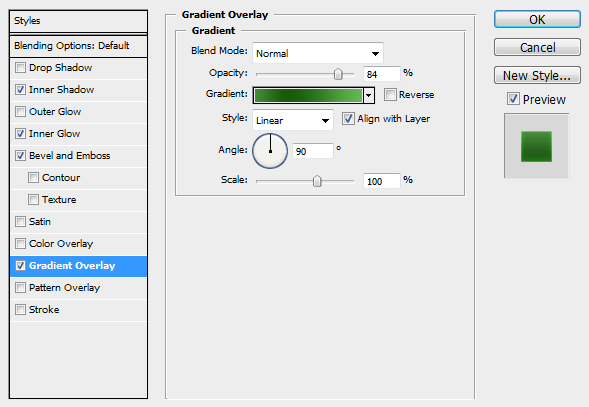This screenshot has height=407, width=589.
Task: Select the Drop Shadow label
Action: click(60, 68)
